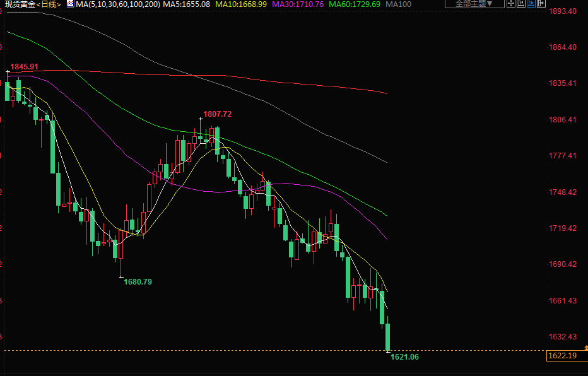Click the panel exit arrow icon
The width and height of the screenshot is (588, 376).
coord(542,3)
